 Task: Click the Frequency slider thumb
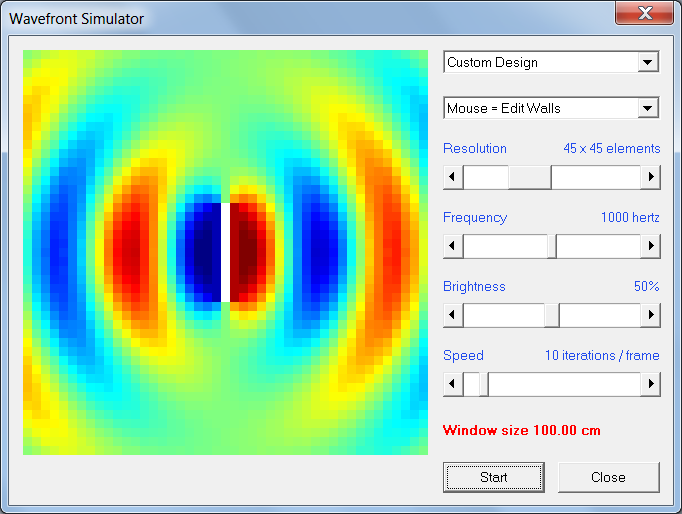tap(552, 246)
